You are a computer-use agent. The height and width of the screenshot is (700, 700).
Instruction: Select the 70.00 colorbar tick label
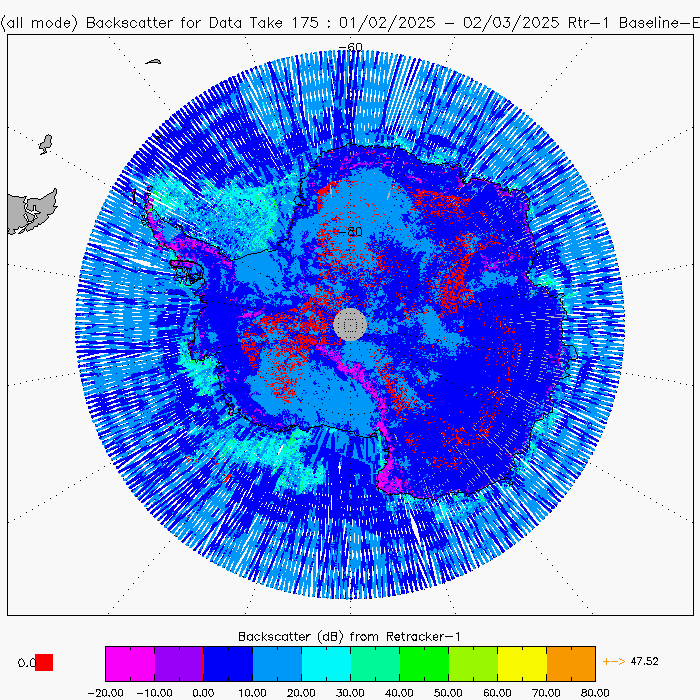[x=546, y=693]
